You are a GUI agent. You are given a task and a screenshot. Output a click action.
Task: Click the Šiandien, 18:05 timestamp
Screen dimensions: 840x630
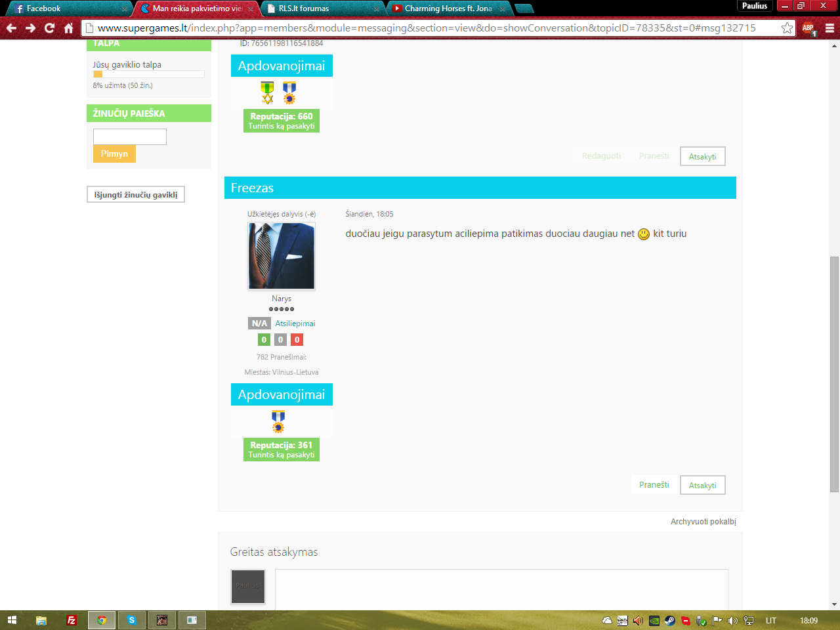(x=369, y=214)
